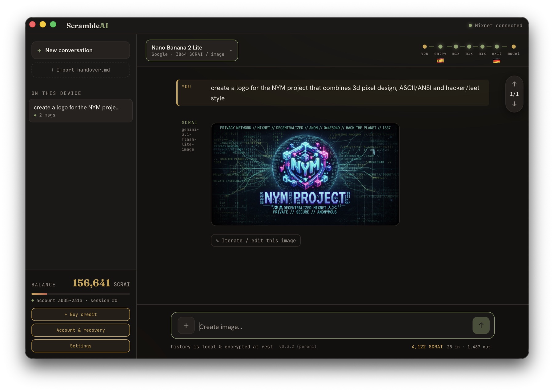Open Settings

point(81,346)
